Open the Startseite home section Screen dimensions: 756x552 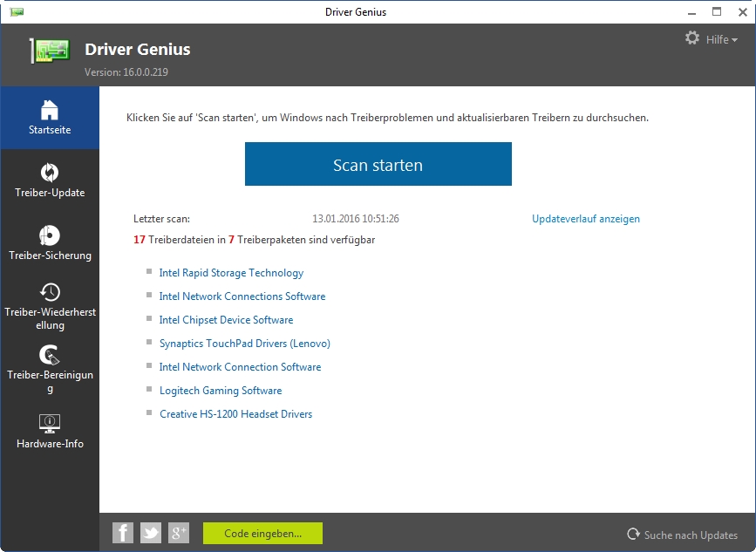(50, 118)
